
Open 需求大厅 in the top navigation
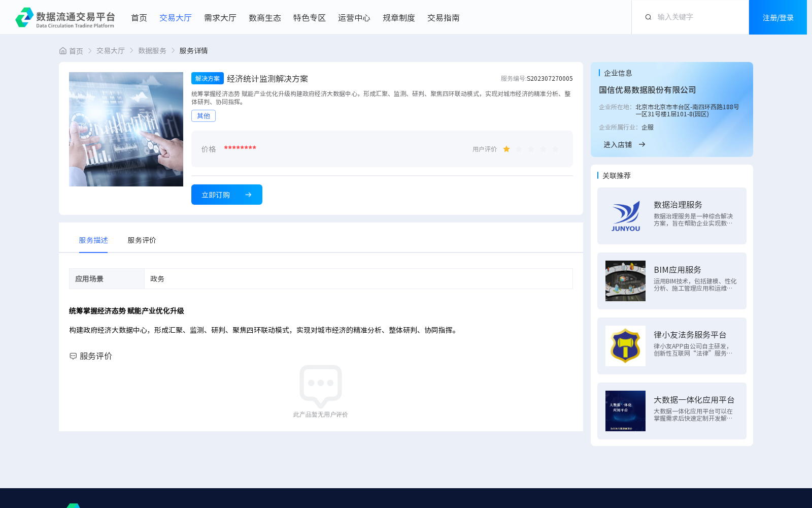(x=220, y=18)
